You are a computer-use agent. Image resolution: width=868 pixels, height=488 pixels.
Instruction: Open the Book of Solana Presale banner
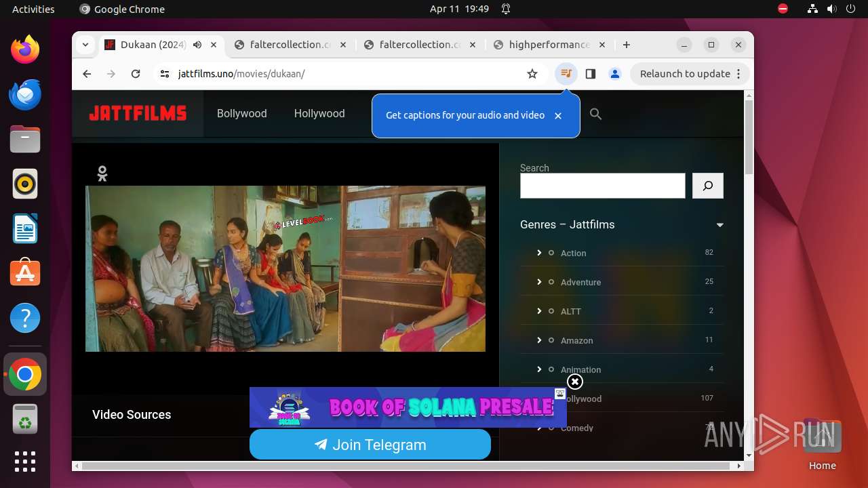click(408, 407)
